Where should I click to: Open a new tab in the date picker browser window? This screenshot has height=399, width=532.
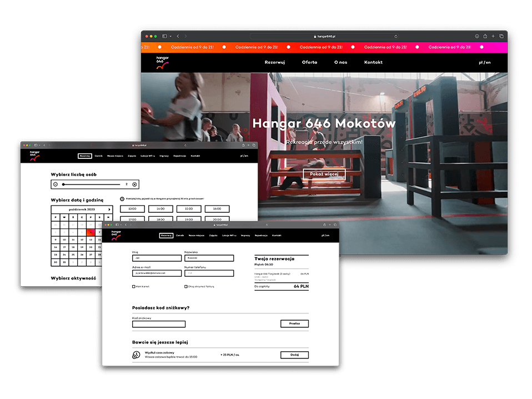click(248, 145)
